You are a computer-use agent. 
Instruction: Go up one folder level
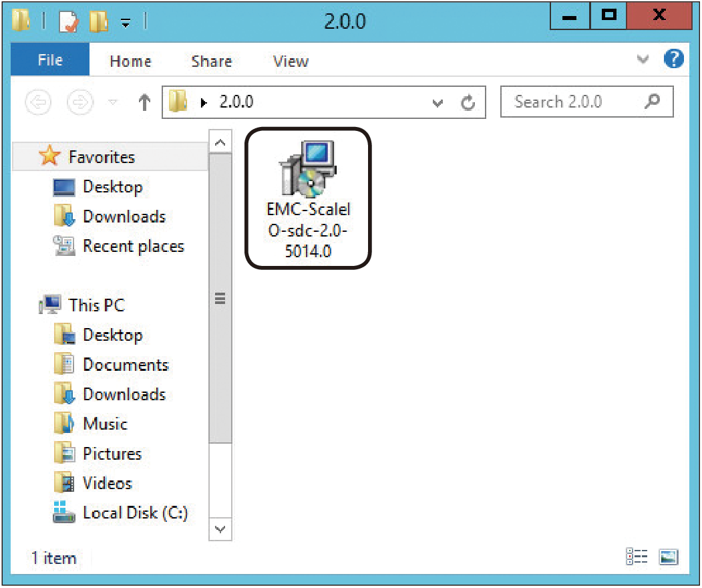[x=144, y=102]
